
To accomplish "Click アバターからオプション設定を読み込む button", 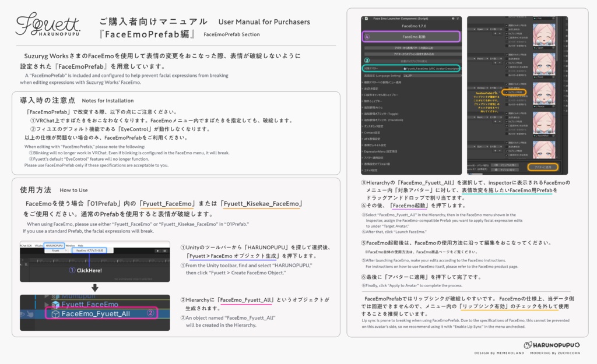I will click(x=413, y=54).
